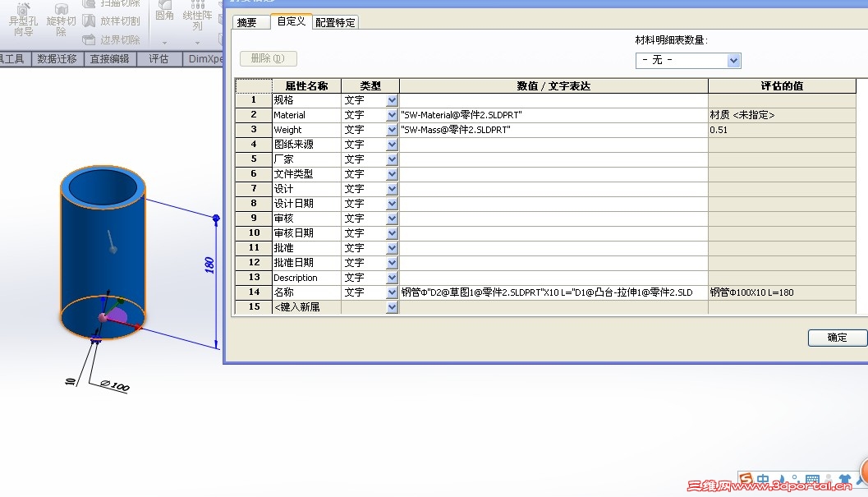Screen dimensions: 868x497
Task: Open the BOM quantity (材料明细表数量) combo box
Action: click(688, 61)
